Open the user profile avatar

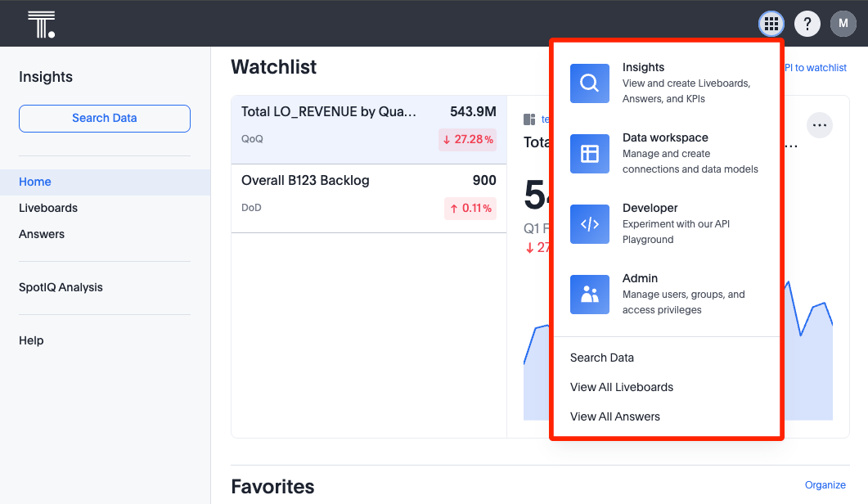[x=843, y=24]
